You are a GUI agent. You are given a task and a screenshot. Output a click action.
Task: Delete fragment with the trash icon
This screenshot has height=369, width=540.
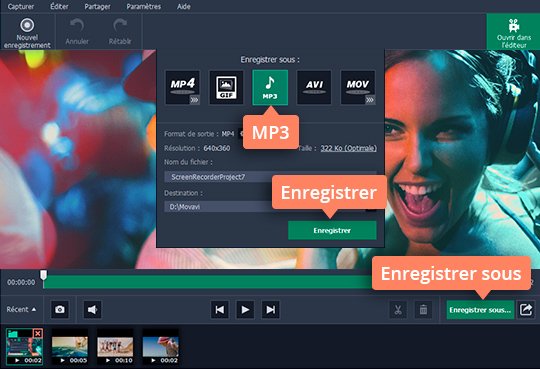click(x=423, y=310)
